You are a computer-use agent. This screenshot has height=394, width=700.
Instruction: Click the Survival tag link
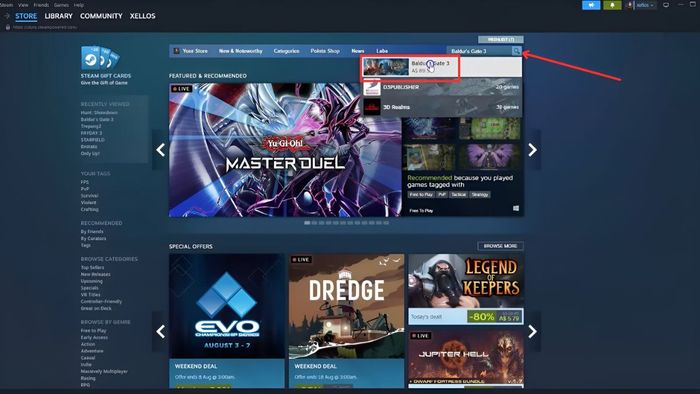(x=89, y=195)
